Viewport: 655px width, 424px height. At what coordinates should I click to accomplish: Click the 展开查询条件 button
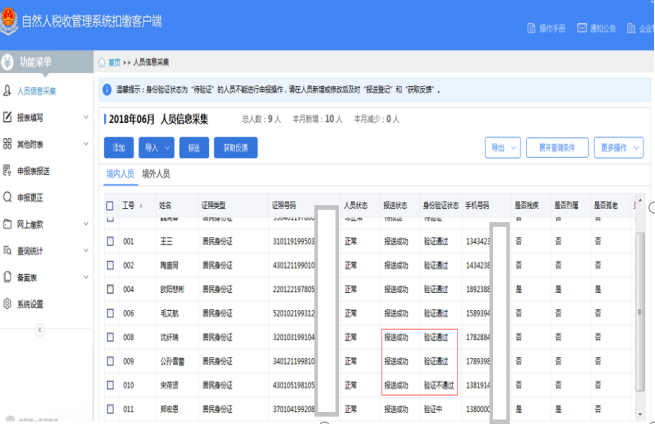coord(556,148)
